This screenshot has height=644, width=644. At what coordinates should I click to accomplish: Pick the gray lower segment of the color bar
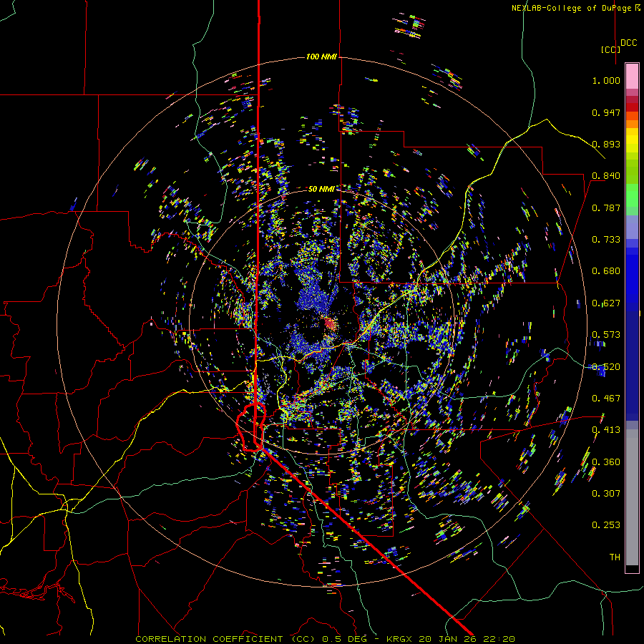pos(632,497)
